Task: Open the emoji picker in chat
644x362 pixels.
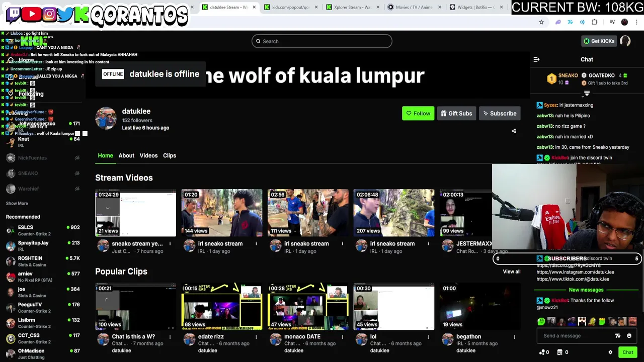Action: pyautogui.click(x=629, y=336)
